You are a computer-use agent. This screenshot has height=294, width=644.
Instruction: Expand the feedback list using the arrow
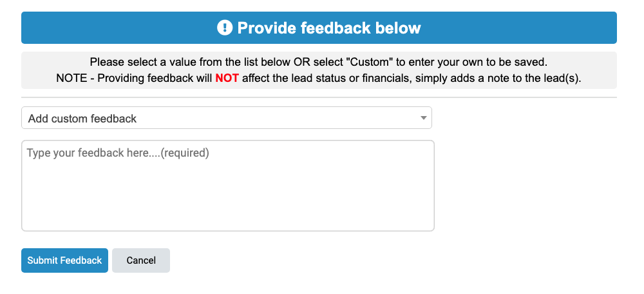coord(424,118)
